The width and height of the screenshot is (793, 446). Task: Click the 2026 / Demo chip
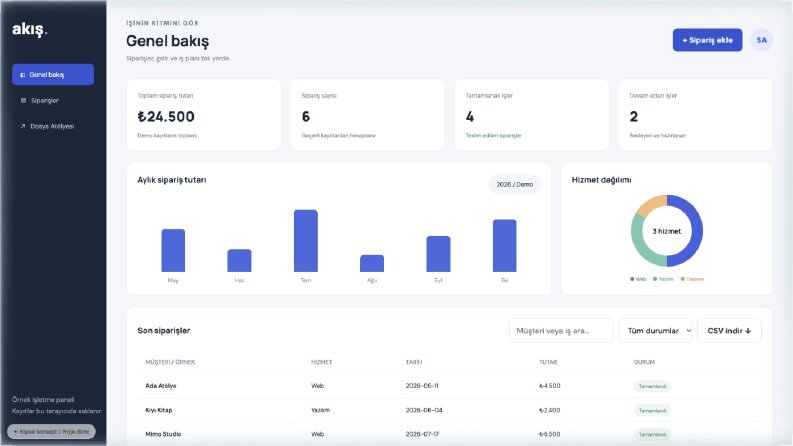(514, 185)
